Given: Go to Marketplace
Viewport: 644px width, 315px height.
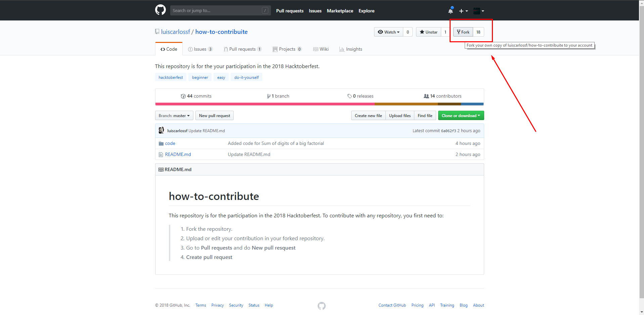Looking at the screenshot, I should coord(340,11).
